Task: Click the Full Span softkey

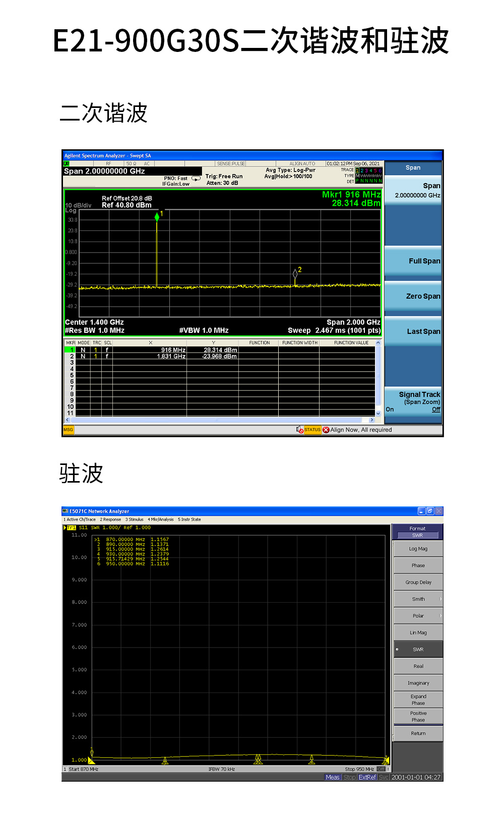Action: coord(413,261)
